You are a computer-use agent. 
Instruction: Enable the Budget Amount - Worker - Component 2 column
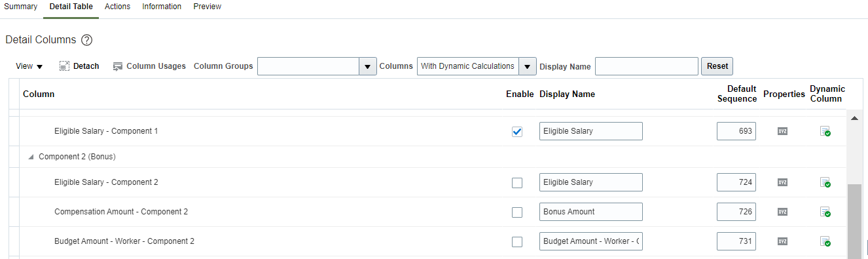[517, 242]
